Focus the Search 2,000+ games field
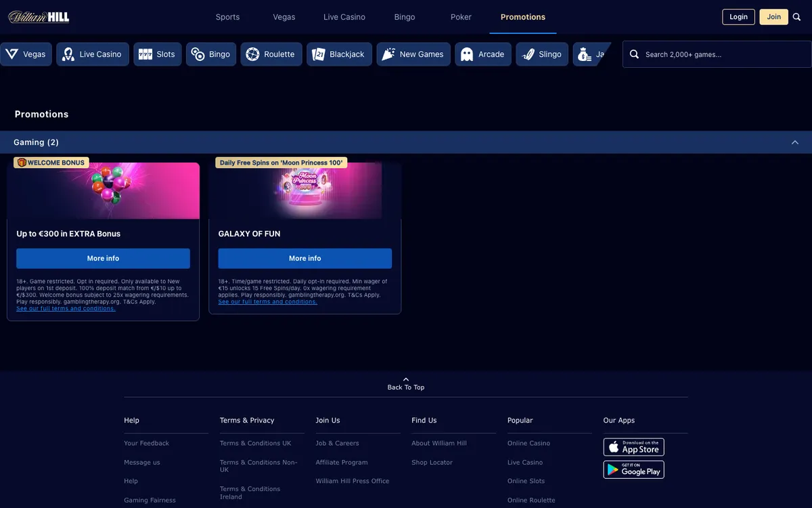The height and width of the screenshot is (508, 812). click(717, 54)
